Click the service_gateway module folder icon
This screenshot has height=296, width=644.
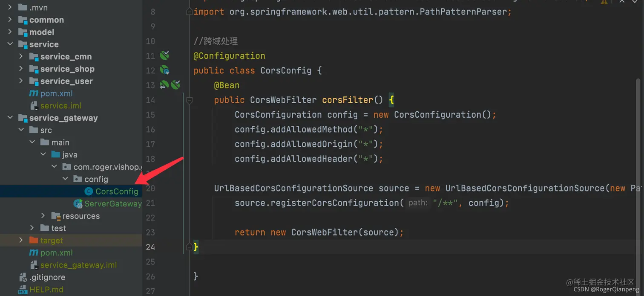[x=23, y=118]
